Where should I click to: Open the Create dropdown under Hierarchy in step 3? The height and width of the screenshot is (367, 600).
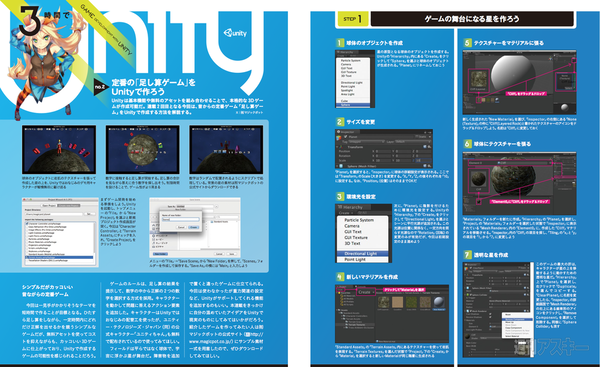pos(346,213)
